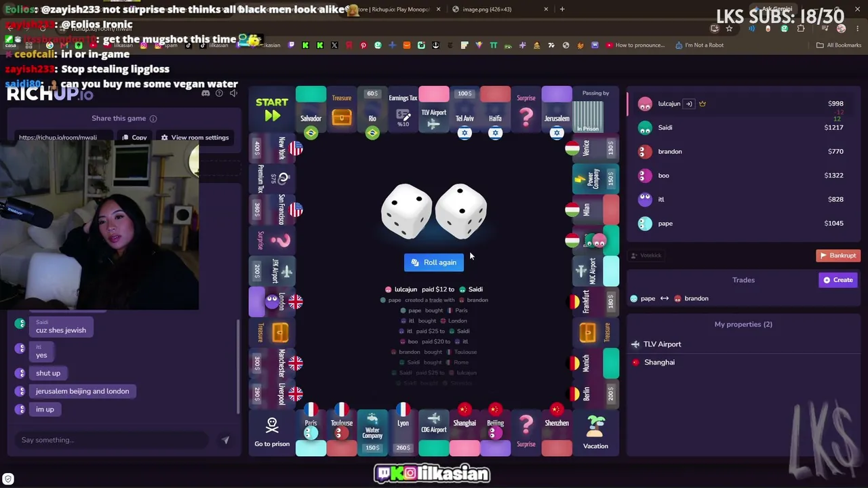
Task: Open the browser extensions puzzle icon
Action: [801, 28]
